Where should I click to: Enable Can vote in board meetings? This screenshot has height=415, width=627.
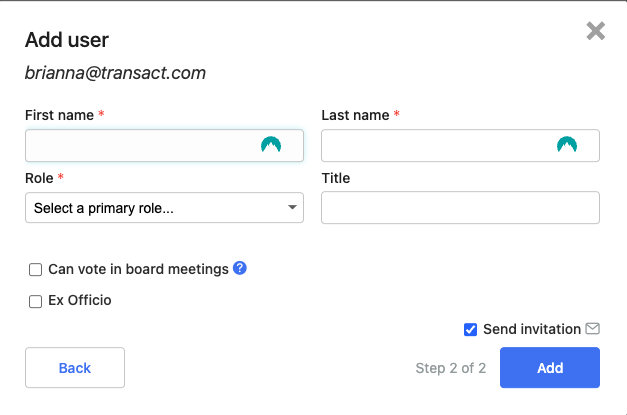pos(35,269)
